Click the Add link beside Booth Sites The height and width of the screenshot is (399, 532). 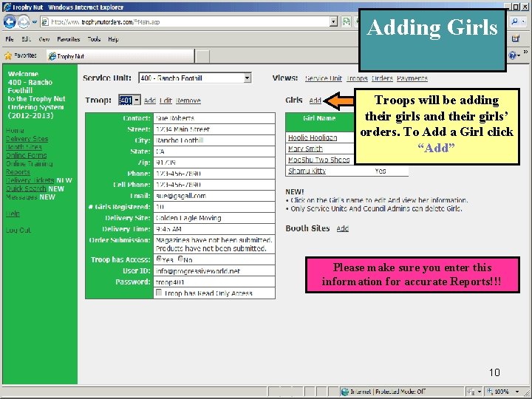tap(343, 228)
